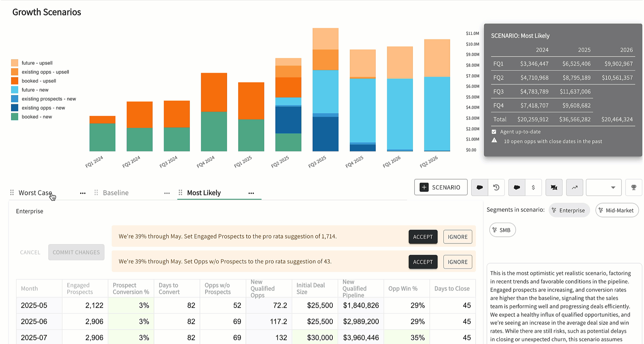Ignore the Opps w/o Prospects suggestion
Screen dimensions: 644x344
coord(458,262)
